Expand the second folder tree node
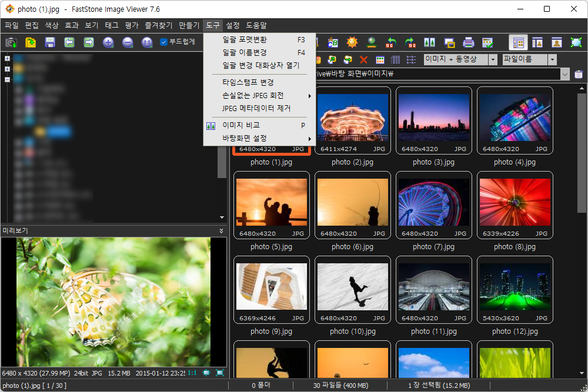The width and height of the screenshot is (588, 392). (x=7, y=69)
